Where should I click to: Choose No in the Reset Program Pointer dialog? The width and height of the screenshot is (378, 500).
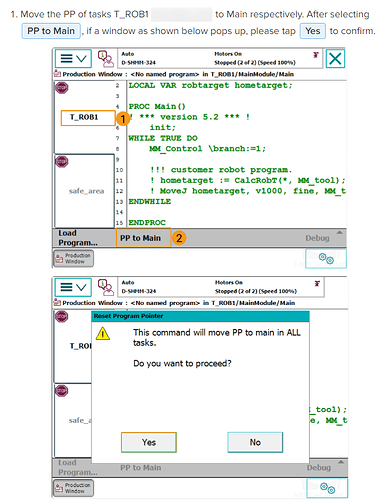[x=255, y=442]
